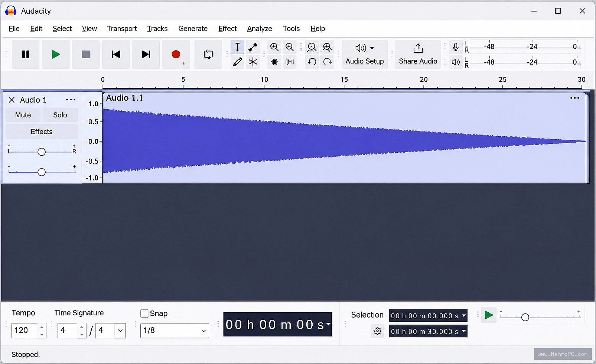Click Trim audio outside selection icon
Viewport: 596px width, 364px height.
(274, 62)
